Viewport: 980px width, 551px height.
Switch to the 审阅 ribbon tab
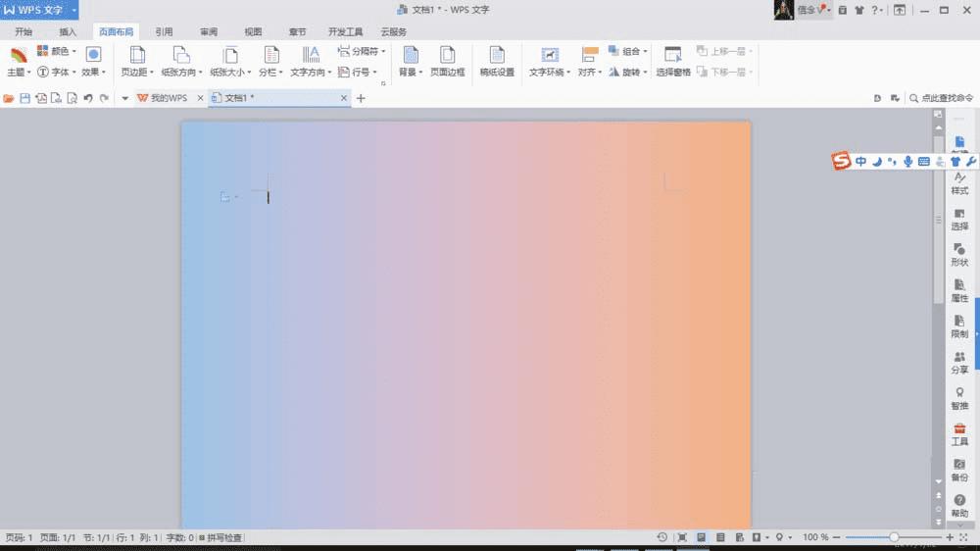pyautogui.click(x=209, y=32)
